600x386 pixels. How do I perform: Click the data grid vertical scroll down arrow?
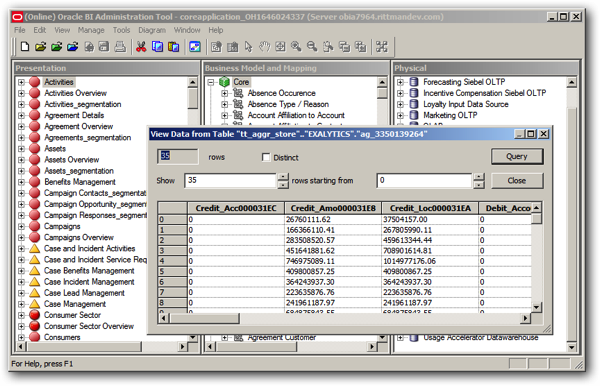point(536,307)
